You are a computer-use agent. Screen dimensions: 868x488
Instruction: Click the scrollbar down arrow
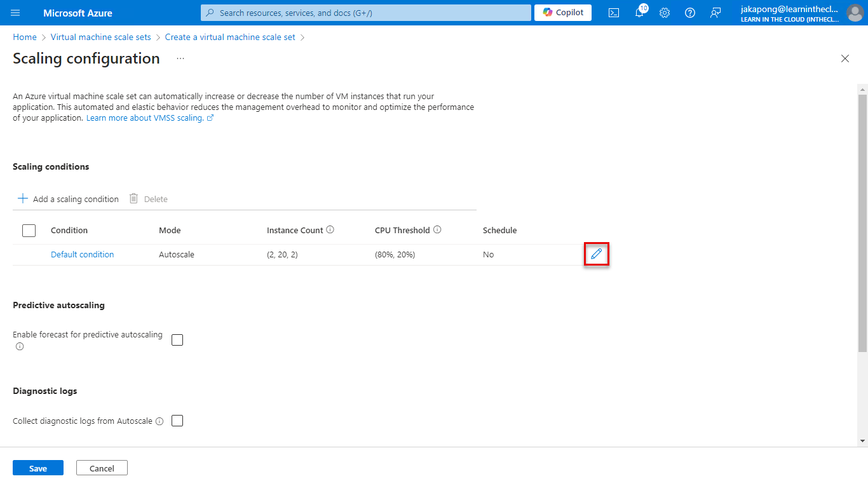point(862,440)
